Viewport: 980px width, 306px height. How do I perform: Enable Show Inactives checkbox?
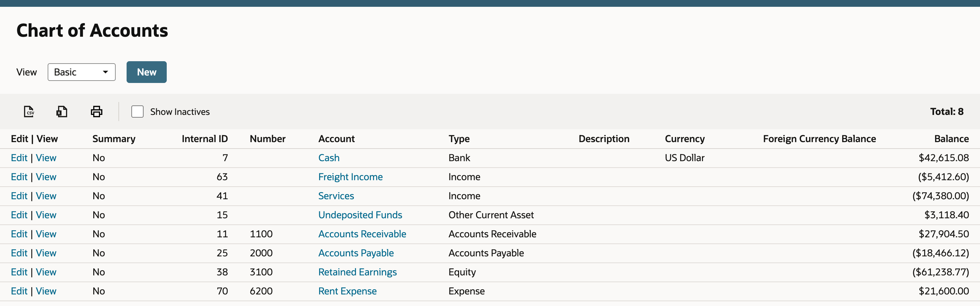(137, 112)
